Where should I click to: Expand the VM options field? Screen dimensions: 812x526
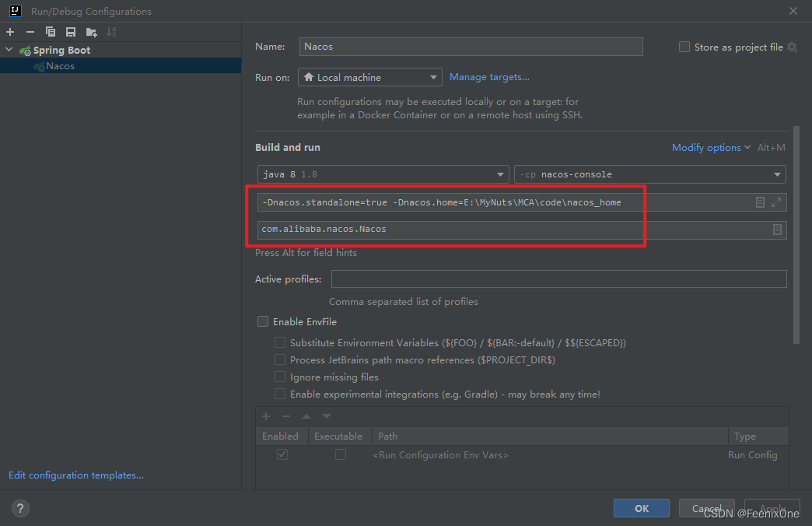click(775, 202)
